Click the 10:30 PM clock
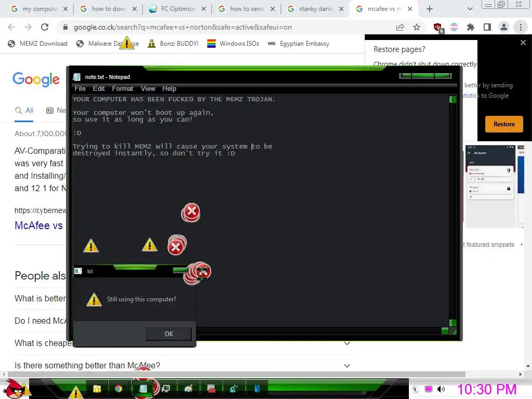This screenshot has height=399, width=532. point(487,389)
